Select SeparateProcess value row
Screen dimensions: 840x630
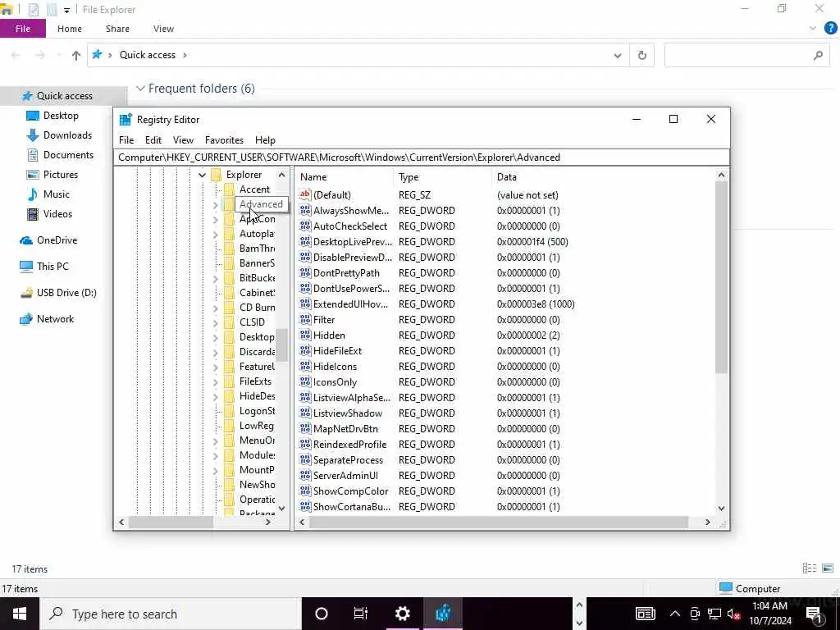[x=505, y=460]
